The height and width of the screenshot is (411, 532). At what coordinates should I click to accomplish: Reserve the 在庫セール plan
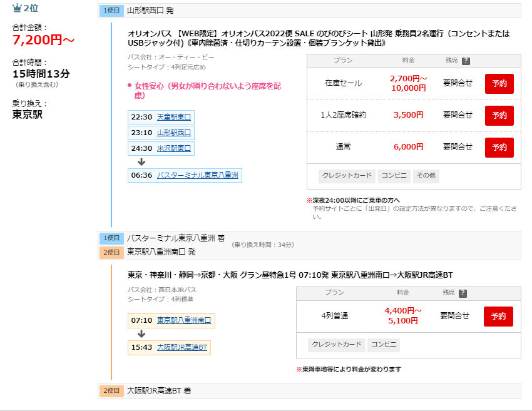[x=499, y=83]
